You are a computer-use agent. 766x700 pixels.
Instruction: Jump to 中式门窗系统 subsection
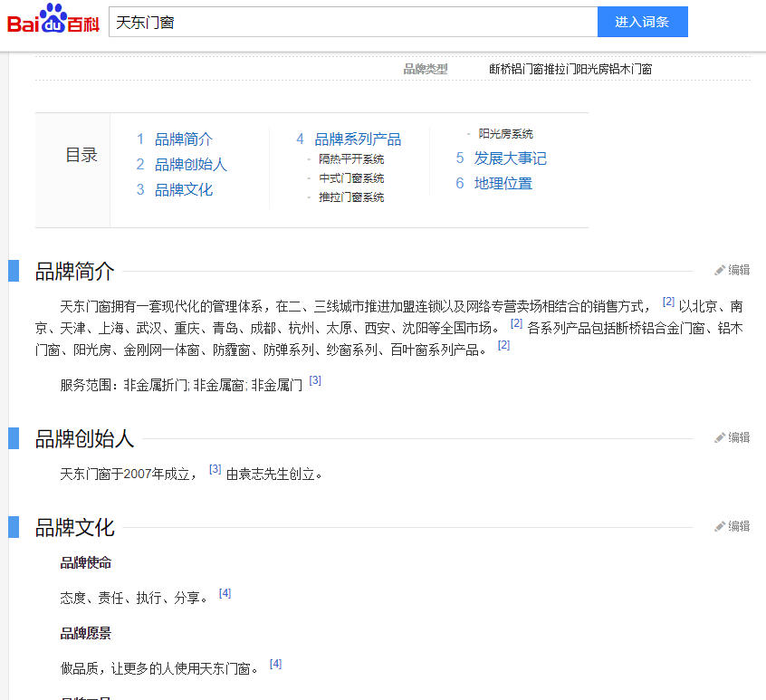pyautogui.click(x=351, y=178)
